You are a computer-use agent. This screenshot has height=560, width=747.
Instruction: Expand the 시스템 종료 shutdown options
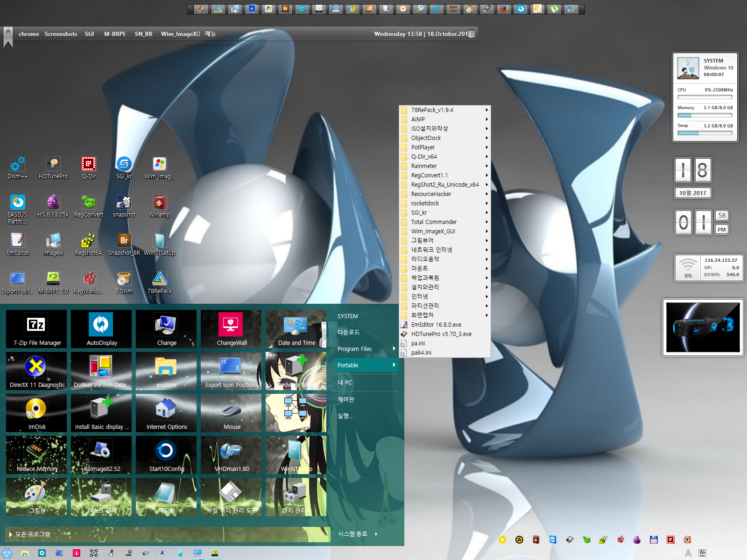(358, 534)
